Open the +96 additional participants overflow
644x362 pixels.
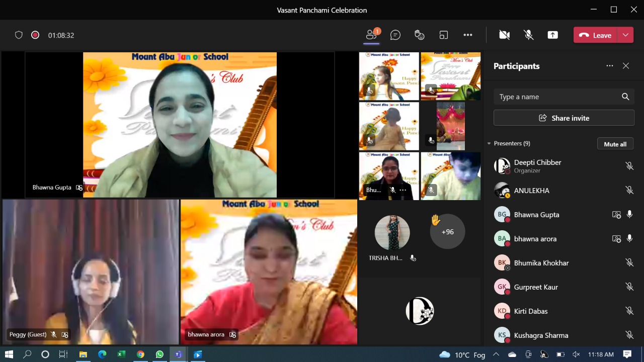pos(447,232)
